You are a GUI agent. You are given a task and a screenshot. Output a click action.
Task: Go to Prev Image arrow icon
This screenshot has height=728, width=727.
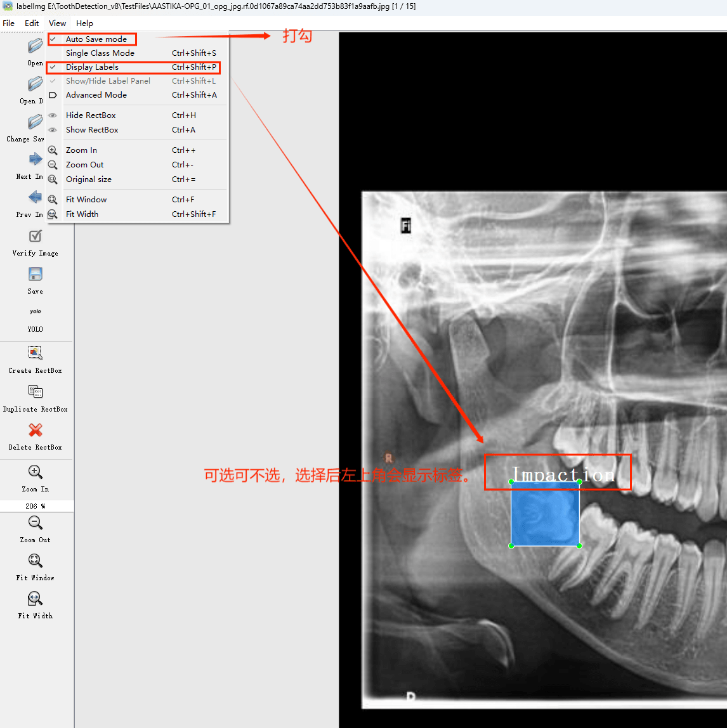36,197
